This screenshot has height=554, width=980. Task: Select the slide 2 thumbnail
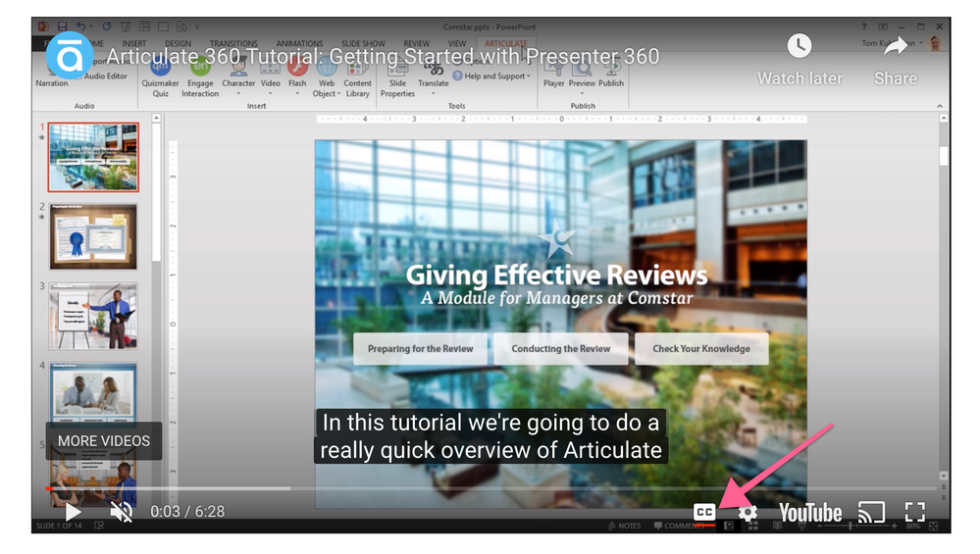click(x=93, y=235)
